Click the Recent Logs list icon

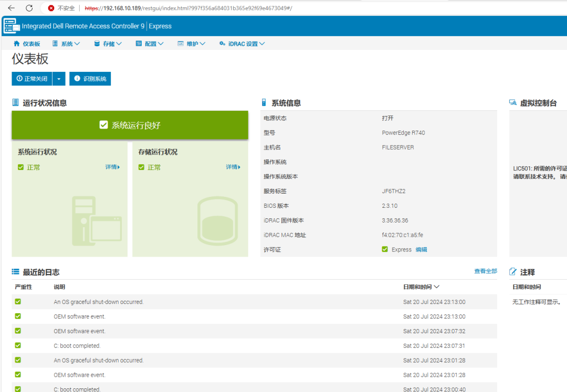(16, 272)
